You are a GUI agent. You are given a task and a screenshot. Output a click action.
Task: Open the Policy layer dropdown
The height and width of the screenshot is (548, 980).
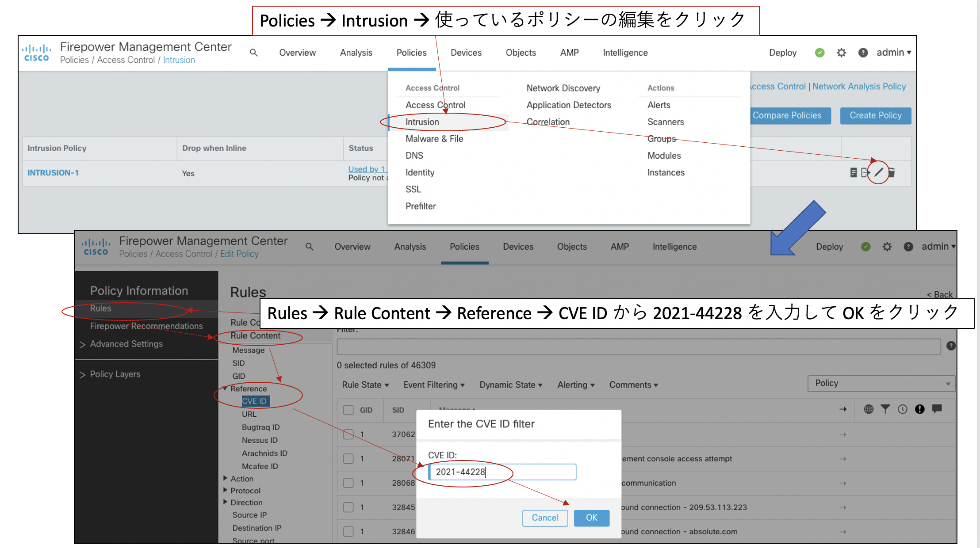tap(881, 383)
